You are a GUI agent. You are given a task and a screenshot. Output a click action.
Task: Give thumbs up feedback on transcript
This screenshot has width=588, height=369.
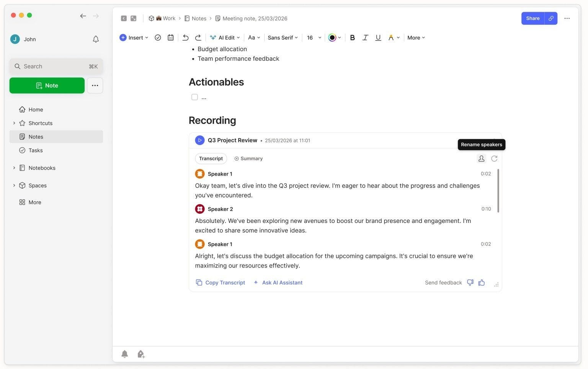(482, 283)
